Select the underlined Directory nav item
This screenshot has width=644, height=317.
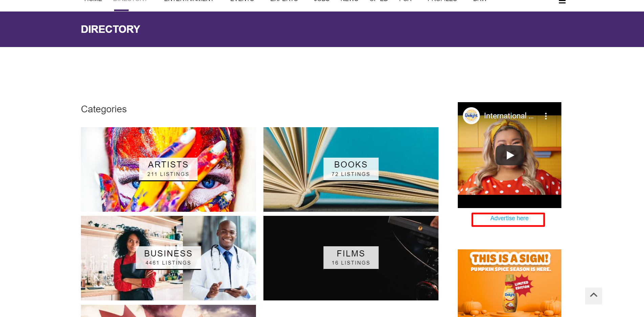point(130,1)
